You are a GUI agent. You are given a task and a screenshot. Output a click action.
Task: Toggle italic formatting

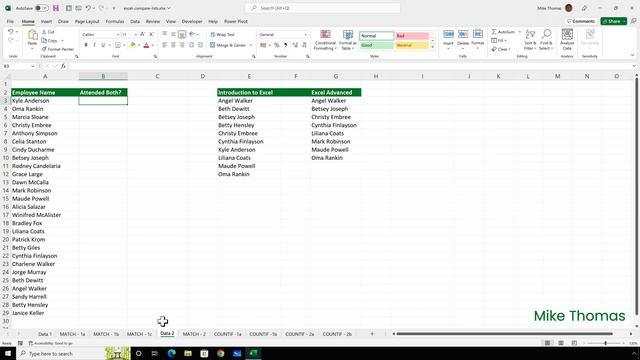click(94, 45)
